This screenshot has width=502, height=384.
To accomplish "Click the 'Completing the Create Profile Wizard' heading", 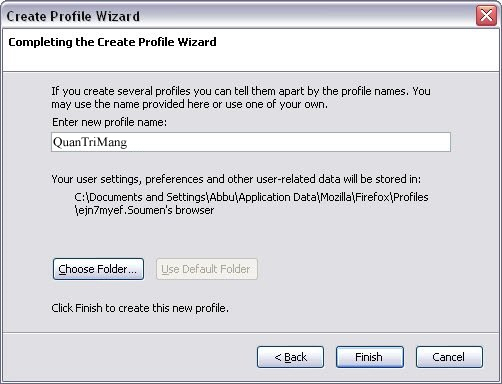I will click(112, 42).
